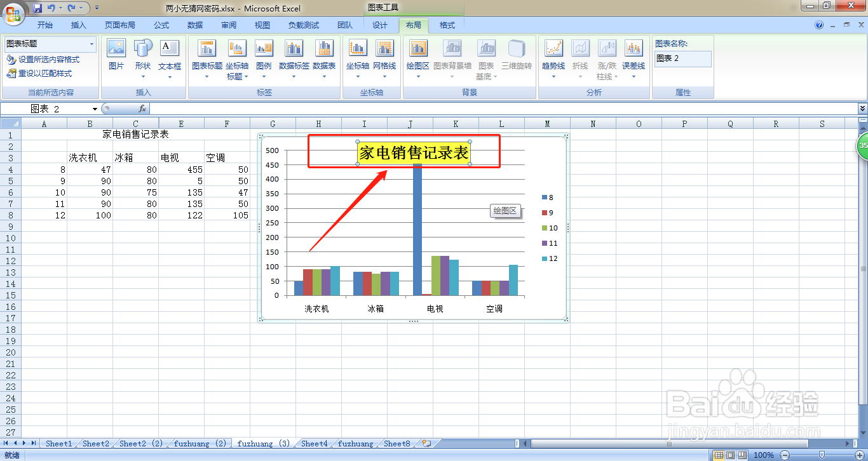The width and height of the screenshot is (868, 461).
Task: Open Axes (坐标轴) options
Action: (358, 59)
